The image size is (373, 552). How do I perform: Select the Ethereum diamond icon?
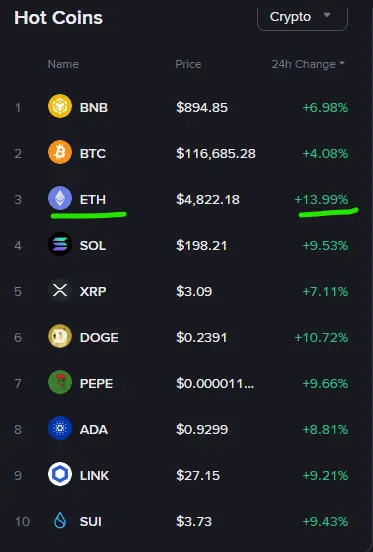pyautogui.click(x=60, y=198)
